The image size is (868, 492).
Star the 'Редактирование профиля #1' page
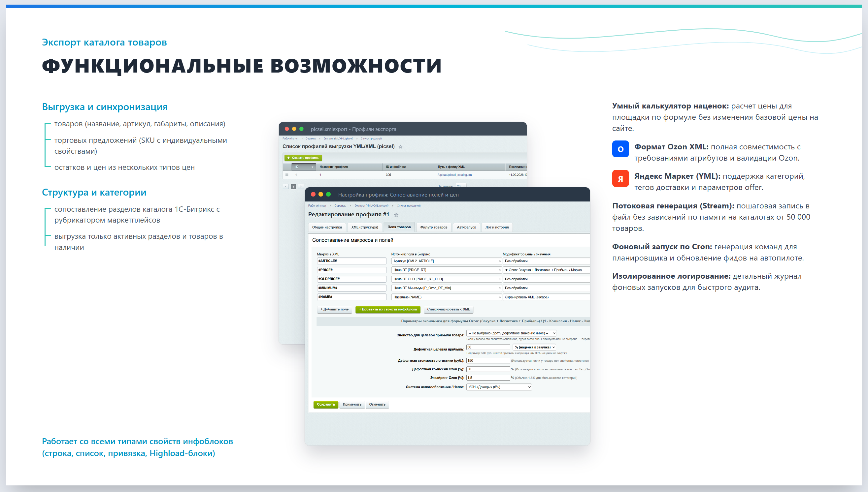(396, 215)
